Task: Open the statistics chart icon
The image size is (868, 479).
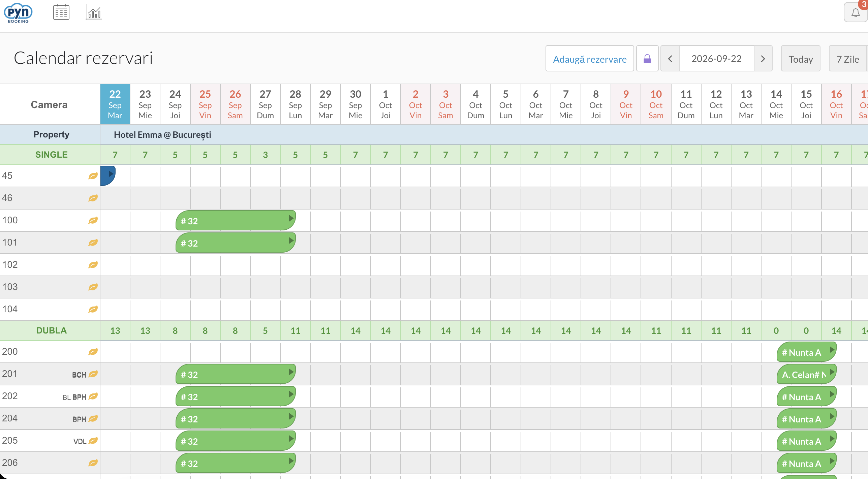Action: point(94,12)
